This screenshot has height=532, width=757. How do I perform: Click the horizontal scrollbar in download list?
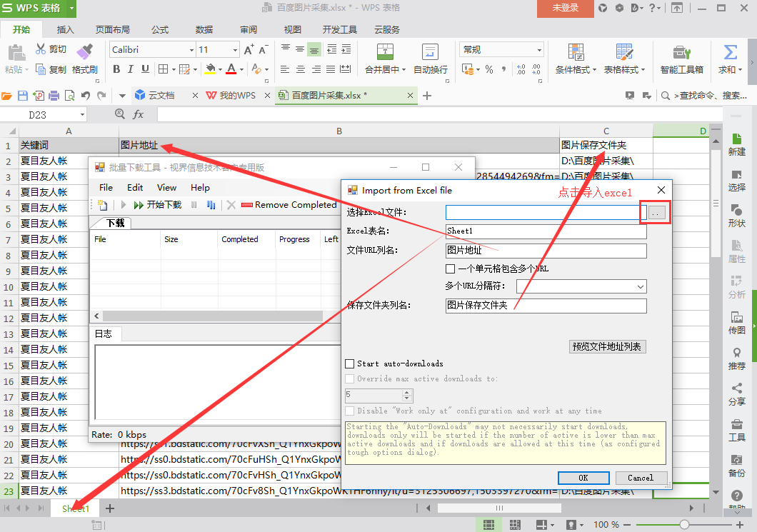click(213, 316)
